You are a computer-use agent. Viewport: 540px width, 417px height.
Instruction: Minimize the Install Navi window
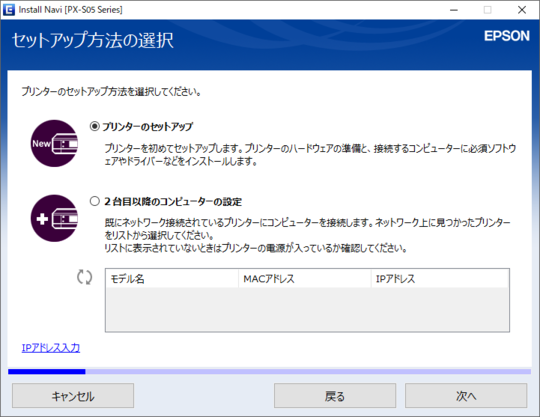454,10
